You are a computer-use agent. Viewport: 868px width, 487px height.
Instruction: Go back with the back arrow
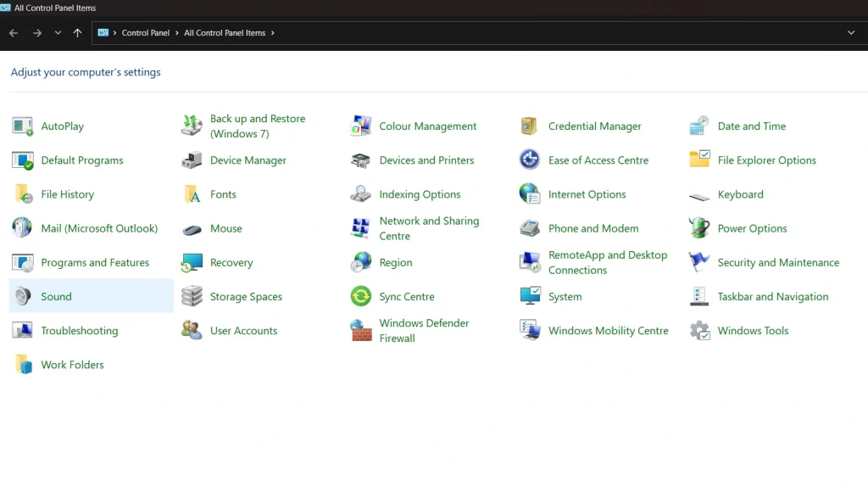click(x=14, y=33)
